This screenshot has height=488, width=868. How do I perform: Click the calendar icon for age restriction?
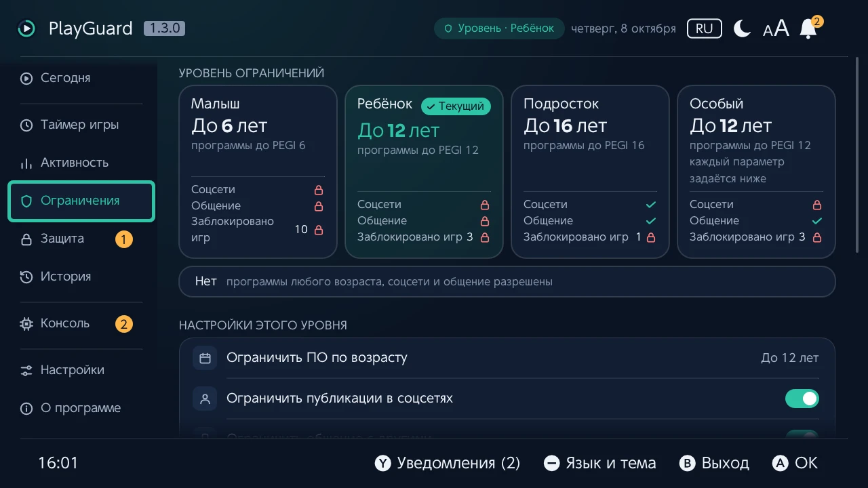click(205, 358)
